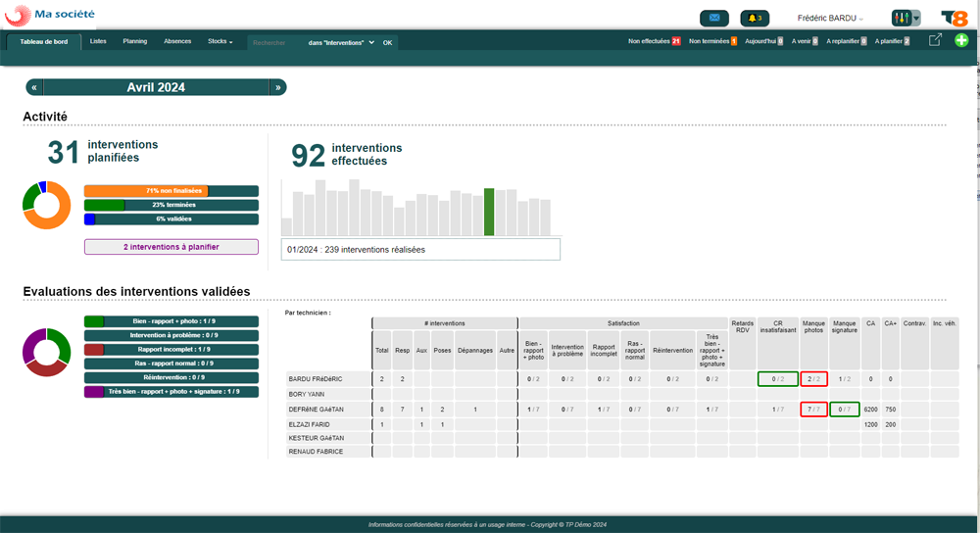Image resolution: width=980 pixels, height=533 pixels.
Task: Select the Tableau de bord tab
Action: (44, 42)
